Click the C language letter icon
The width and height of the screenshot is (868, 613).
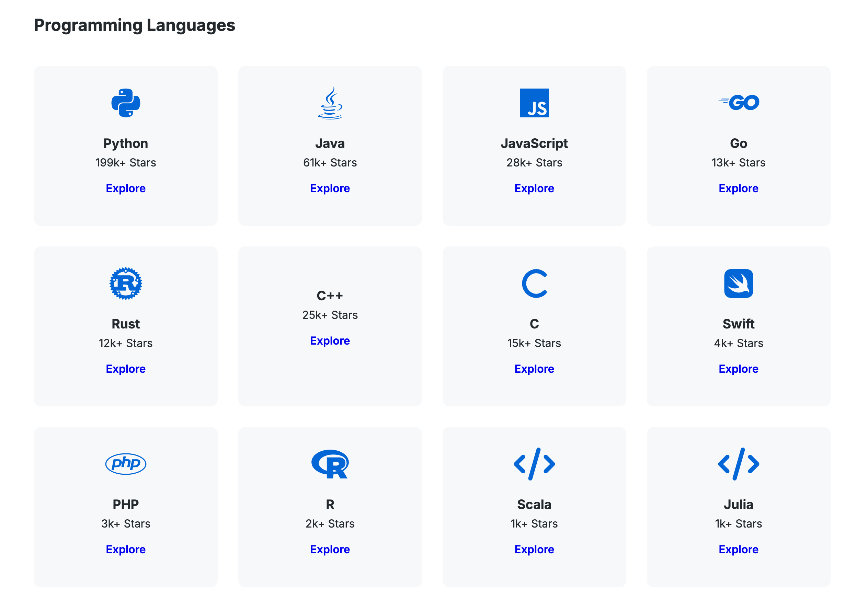click(534, 284)
